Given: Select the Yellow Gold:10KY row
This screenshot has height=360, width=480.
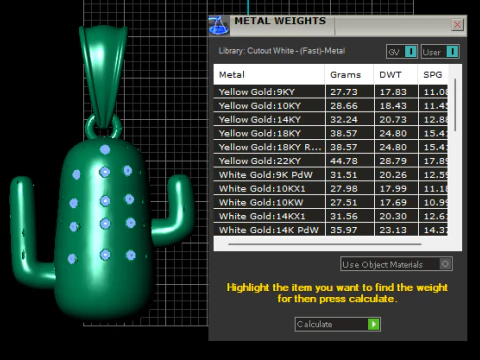Looking at the screenshot, I should (x=331, y=106).
